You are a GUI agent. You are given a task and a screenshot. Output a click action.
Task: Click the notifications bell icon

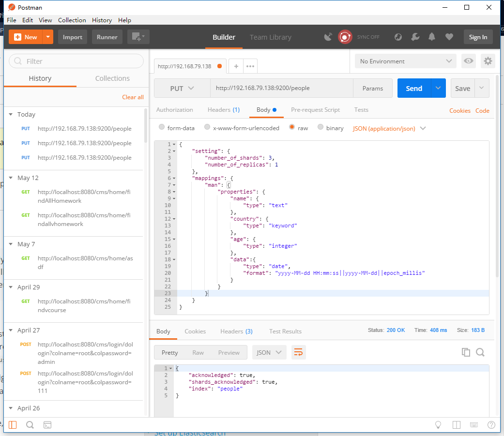coord(432,37)
